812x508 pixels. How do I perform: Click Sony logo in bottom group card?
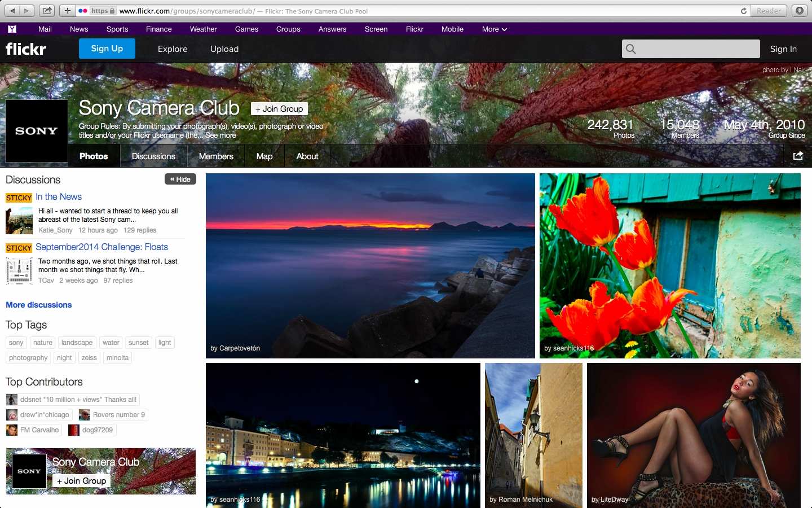pos(29,471)
